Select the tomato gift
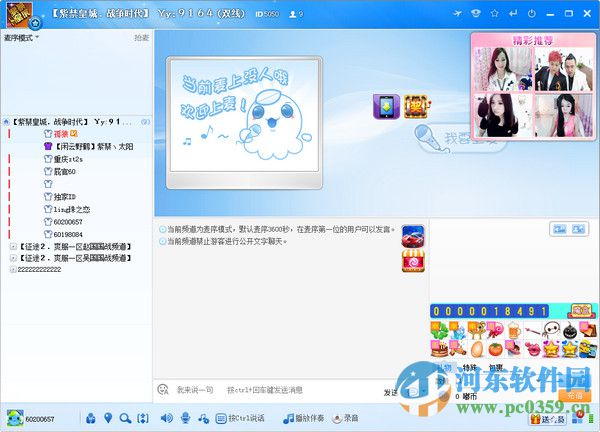 click(496, 349)
